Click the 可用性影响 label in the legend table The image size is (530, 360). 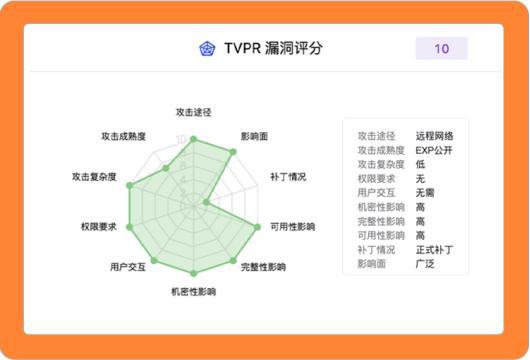tap(381, 235)
